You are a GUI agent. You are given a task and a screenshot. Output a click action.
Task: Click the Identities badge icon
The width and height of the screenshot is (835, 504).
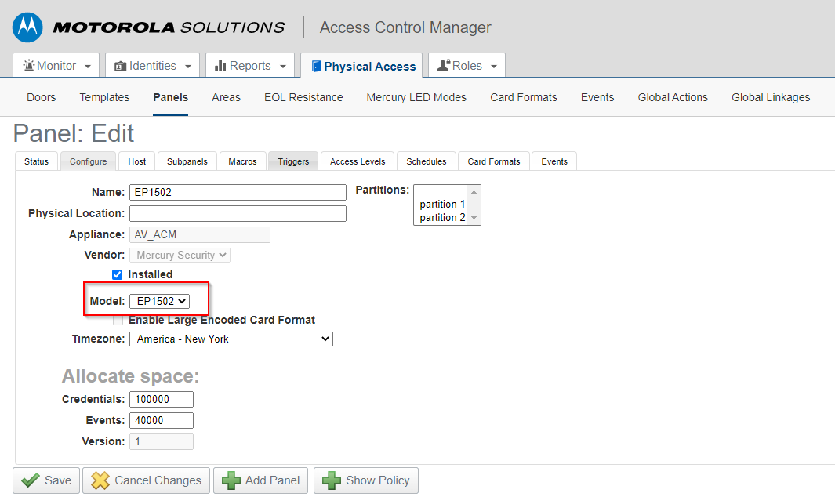(119, 65)
